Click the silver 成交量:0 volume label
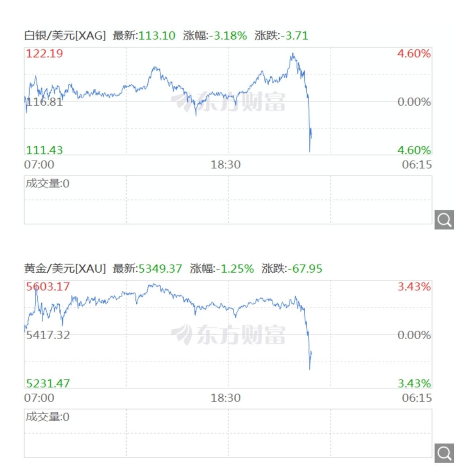Viewport: 474px width, 476px height. point(48,184)
